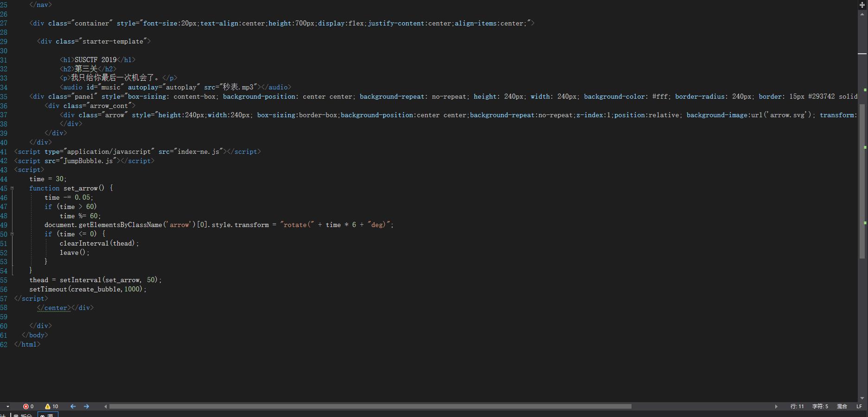Click the error count icon showing 0
This screenshot has width=868, height=417.
(26, 406)
